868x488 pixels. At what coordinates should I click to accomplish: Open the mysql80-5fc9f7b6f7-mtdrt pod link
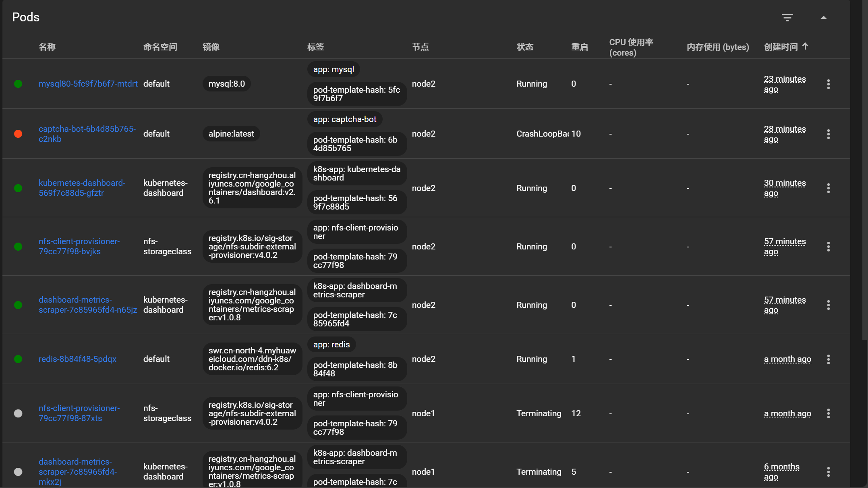pyautogui.click(x=88, y=84)
